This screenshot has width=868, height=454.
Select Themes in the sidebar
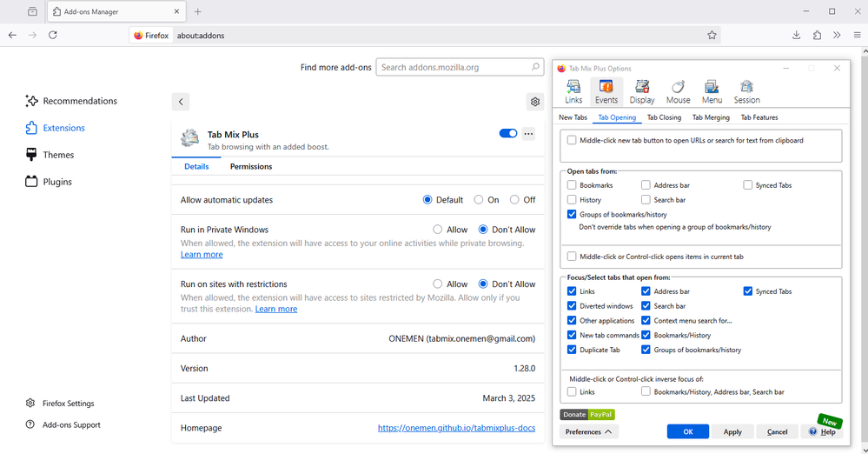coord(50,155)
